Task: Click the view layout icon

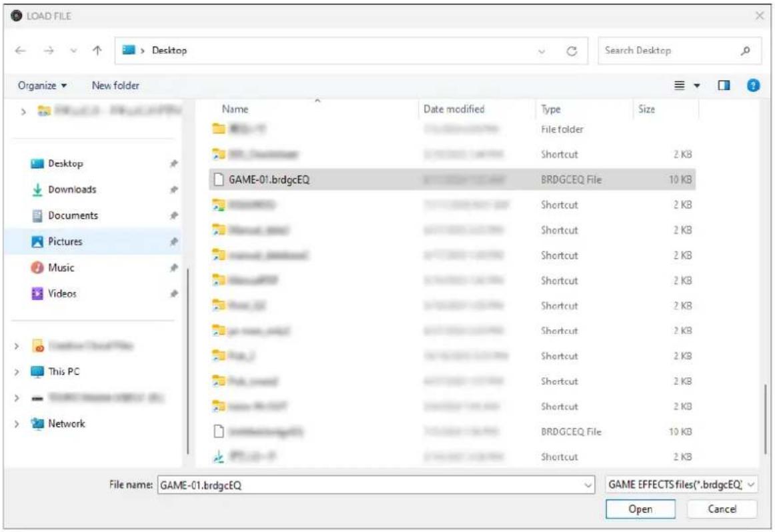Action: coord(680,85)
